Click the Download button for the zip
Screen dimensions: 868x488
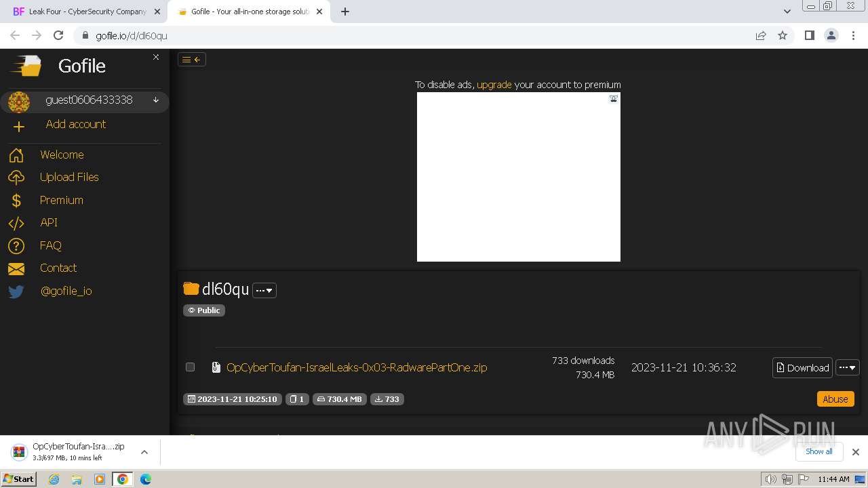point(802,367)
